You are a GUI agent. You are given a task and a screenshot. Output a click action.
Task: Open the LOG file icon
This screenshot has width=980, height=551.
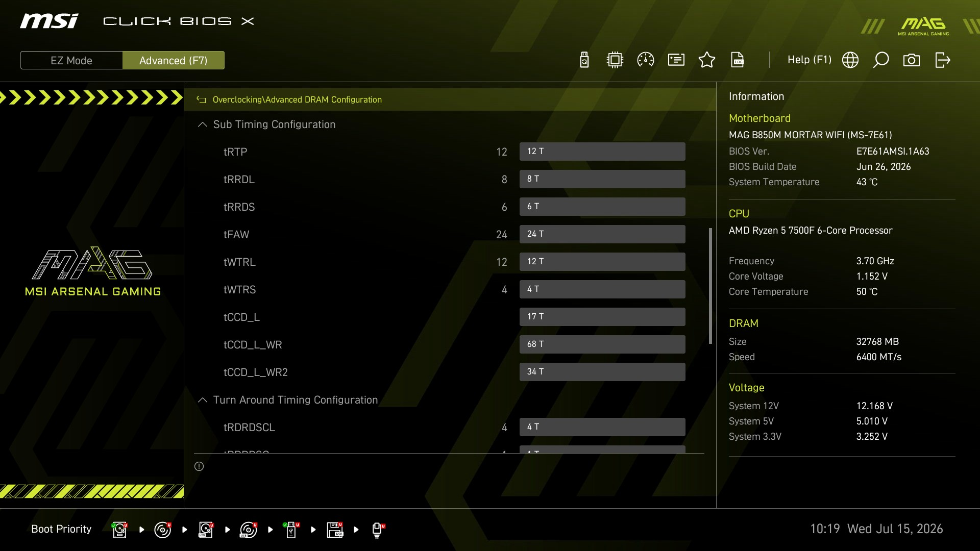click(738, 60)
